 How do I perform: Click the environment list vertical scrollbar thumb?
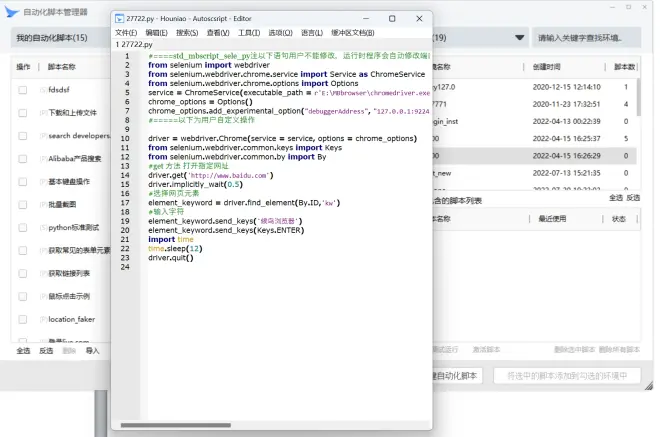coord(639,98)
